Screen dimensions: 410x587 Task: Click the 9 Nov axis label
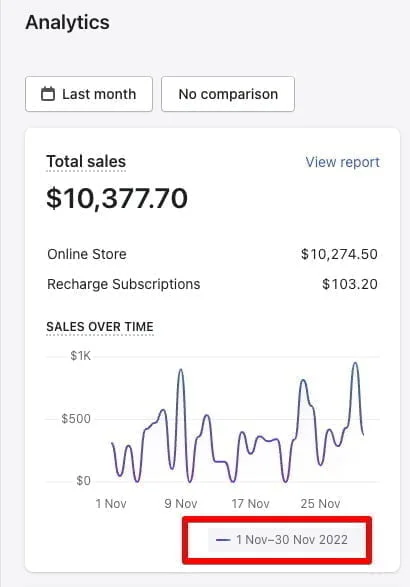[181, 504]
